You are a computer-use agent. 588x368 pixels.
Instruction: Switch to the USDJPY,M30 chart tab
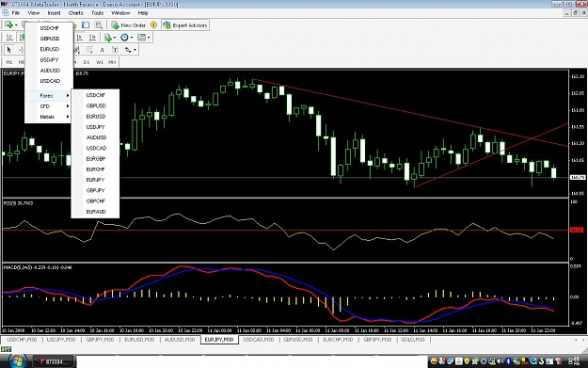pos(61,340)
